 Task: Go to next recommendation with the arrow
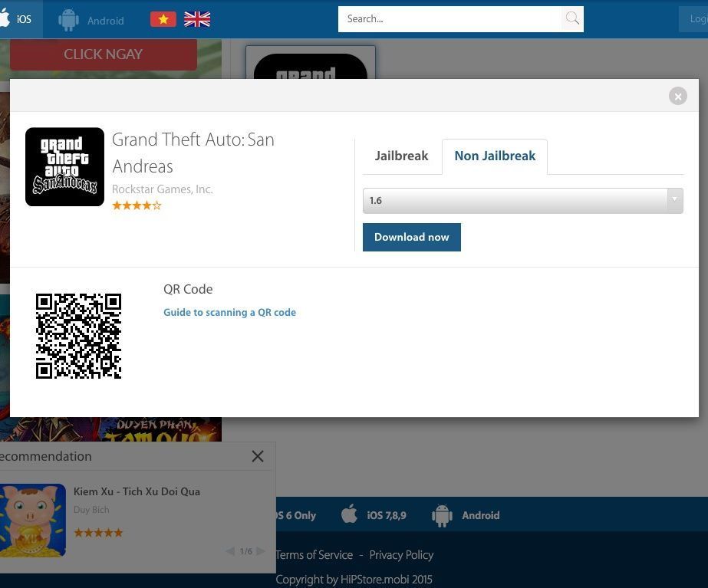click(260, 550)
